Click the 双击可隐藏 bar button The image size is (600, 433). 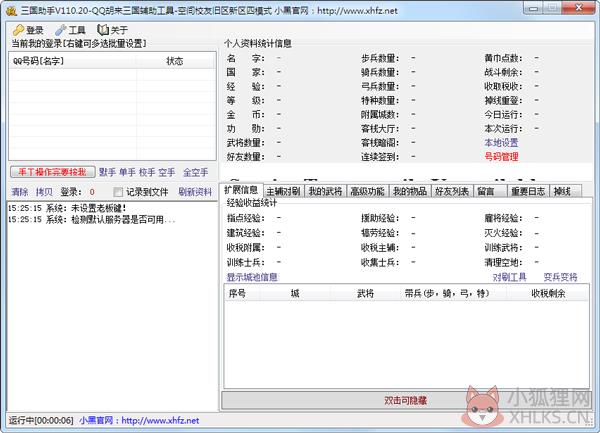click(406, 400)
